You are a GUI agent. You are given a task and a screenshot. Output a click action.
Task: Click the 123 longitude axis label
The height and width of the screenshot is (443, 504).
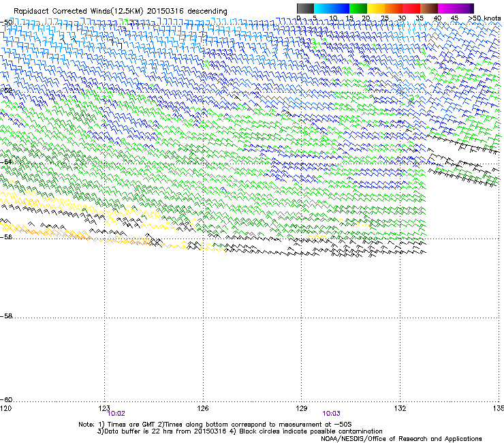pos(104,408)
